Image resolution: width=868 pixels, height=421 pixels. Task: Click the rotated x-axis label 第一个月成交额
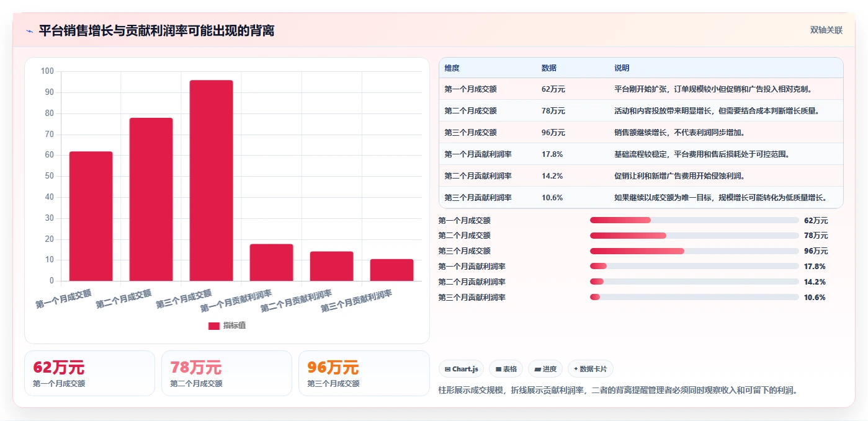(63, 298)
